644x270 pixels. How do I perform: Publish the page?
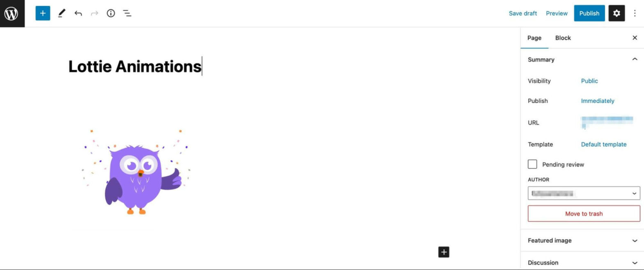tap(589, 13)
